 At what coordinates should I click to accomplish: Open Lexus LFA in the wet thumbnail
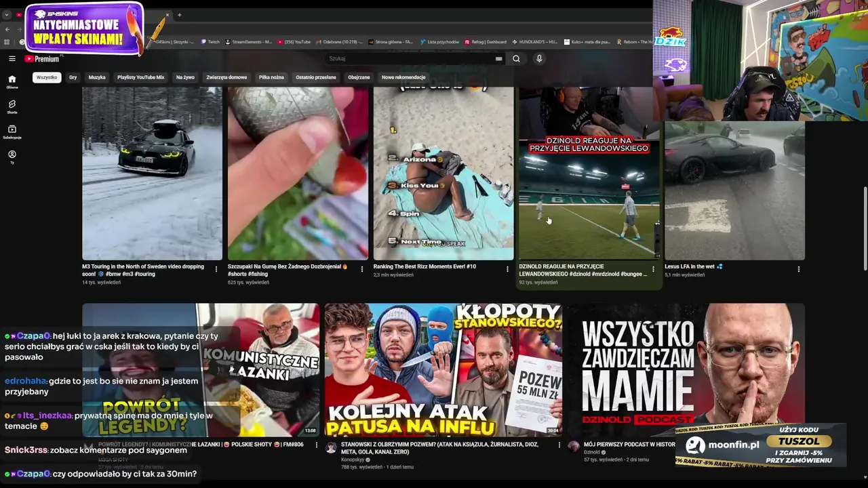[x=734, y=191]
